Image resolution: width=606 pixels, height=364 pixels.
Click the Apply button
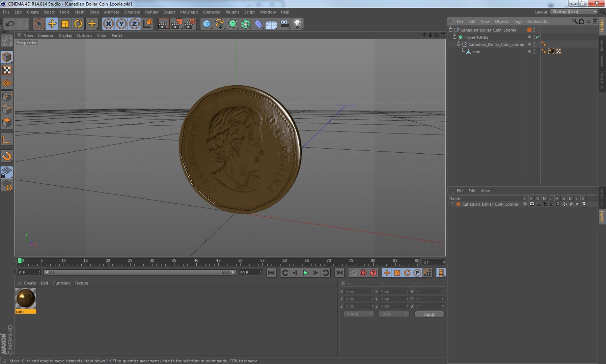tap(429, 314)
